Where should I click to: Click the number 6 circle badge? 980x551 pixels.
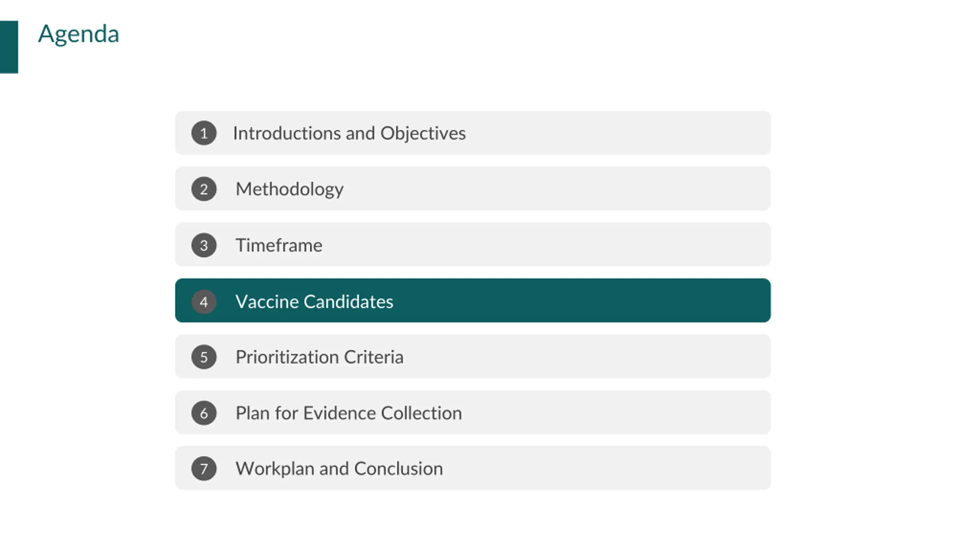pyautogui.click(x=204, y=413)
